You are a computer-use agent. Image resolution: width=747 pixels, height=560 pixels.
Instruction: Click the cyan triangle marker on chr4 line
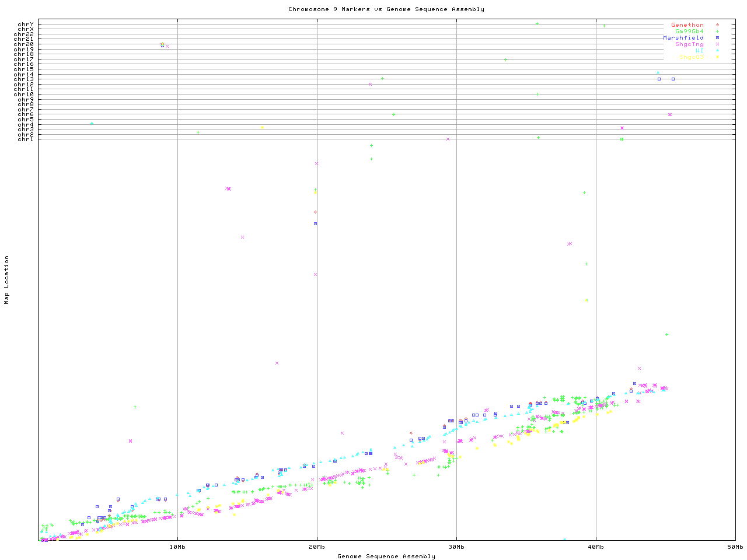coord(92,124)
